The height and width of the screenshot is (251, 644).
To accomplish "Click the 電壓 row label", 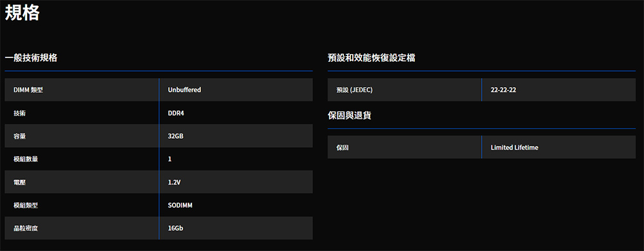I will click(x=20, y=183).
